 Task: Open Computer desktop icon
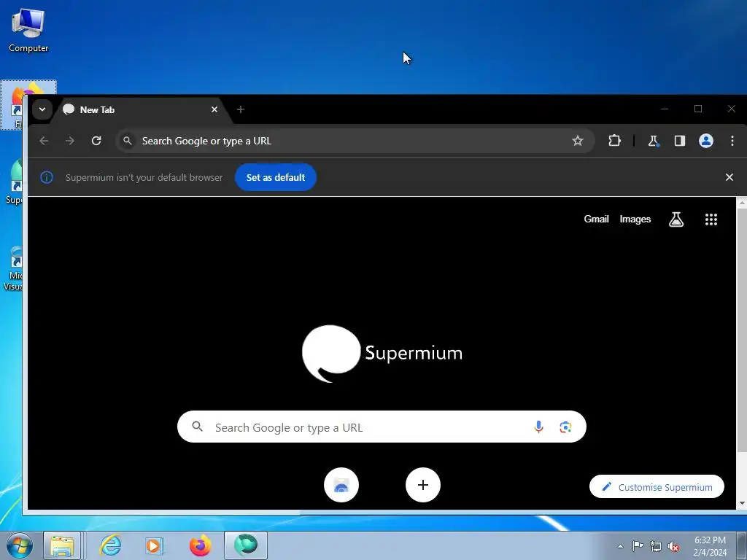pos(28,31)
